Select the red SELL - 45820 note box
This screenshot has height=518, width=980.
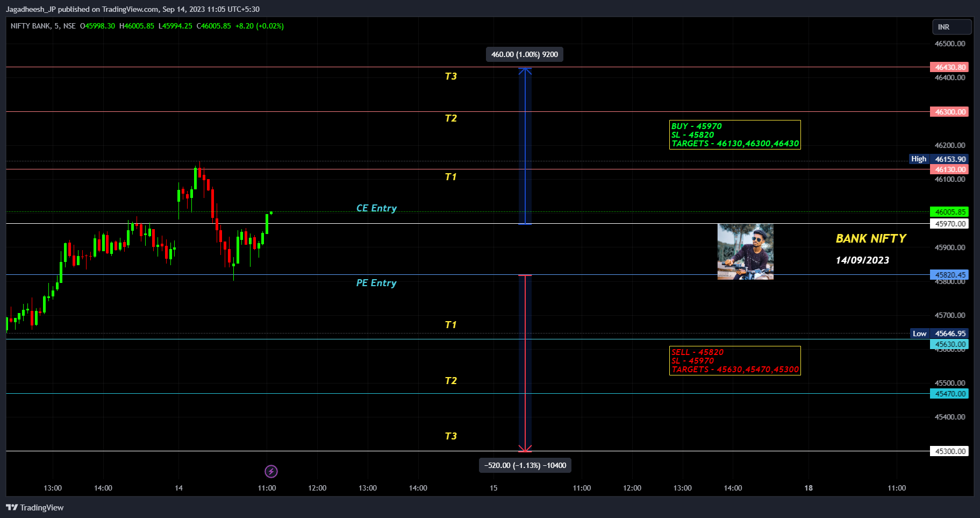pos(735,360)
